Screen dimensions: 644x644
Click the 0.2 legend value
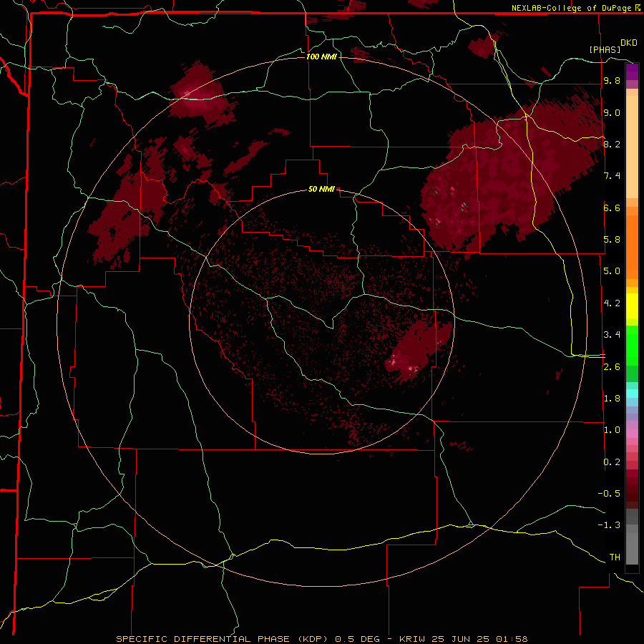[612, 462]
